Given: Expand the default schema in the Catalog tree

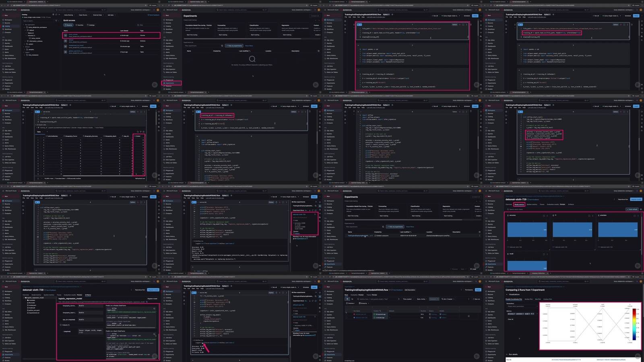Looking at the screenshot, I should coord(25,30).
